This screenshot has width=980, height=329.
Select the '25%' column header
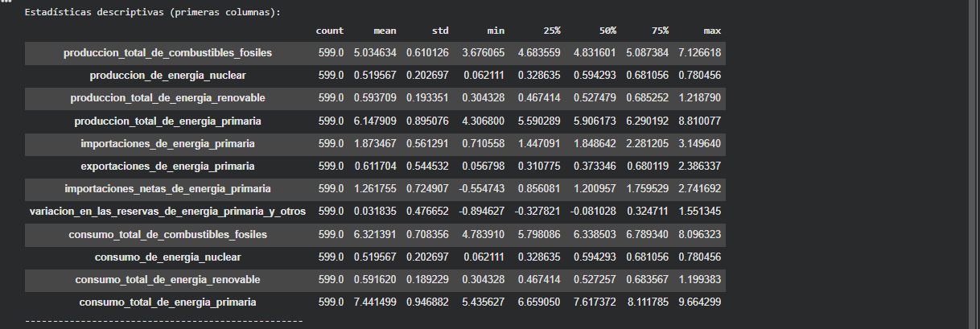point(551,31)
